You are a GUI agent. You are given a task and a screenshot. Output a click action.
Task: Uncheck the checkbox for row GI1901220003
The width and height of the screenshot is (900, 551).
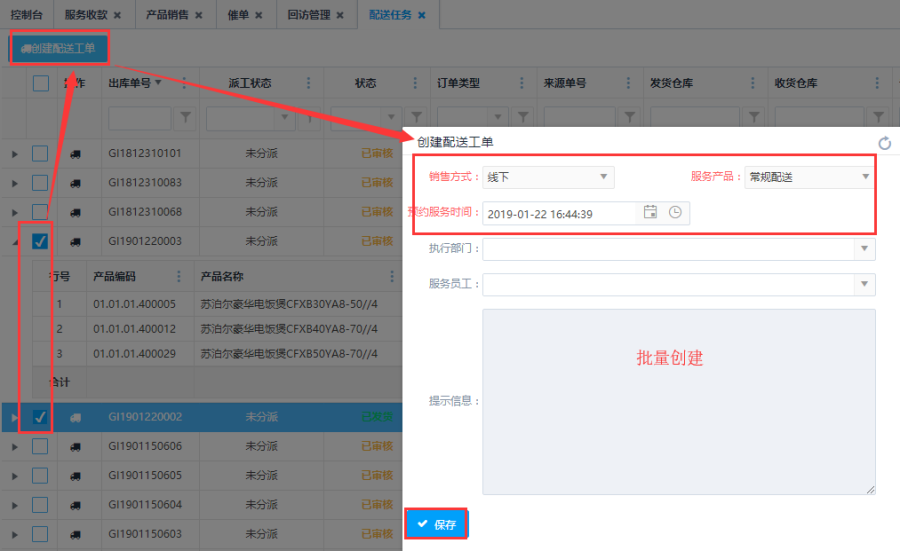(x=40, y=241)
